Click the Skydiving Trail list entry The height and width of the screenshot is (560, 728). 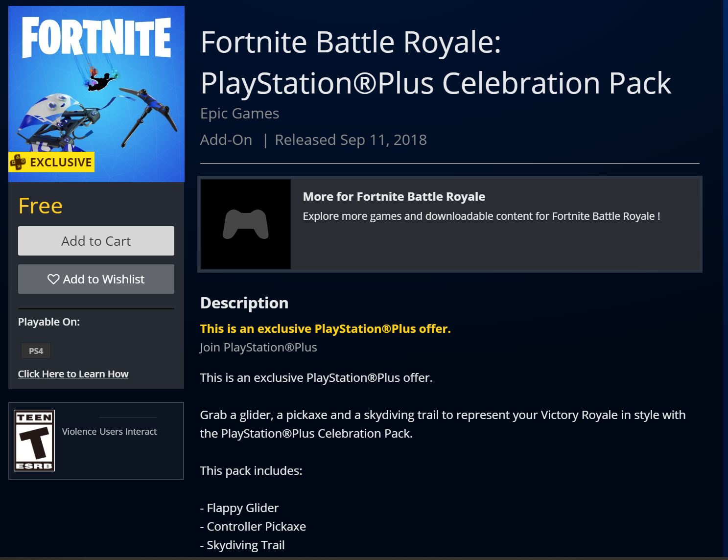(242, 545)
